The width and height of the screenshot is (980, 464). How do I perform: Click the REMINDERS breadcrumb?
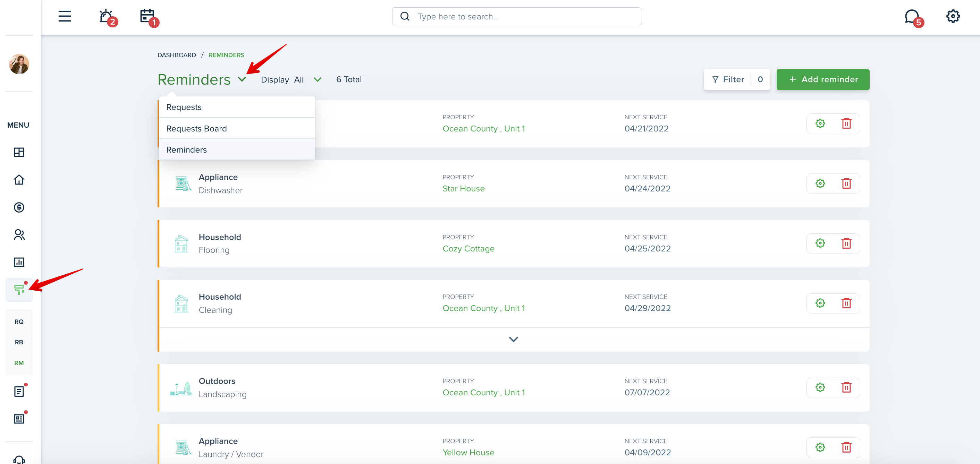coord(226,55)
